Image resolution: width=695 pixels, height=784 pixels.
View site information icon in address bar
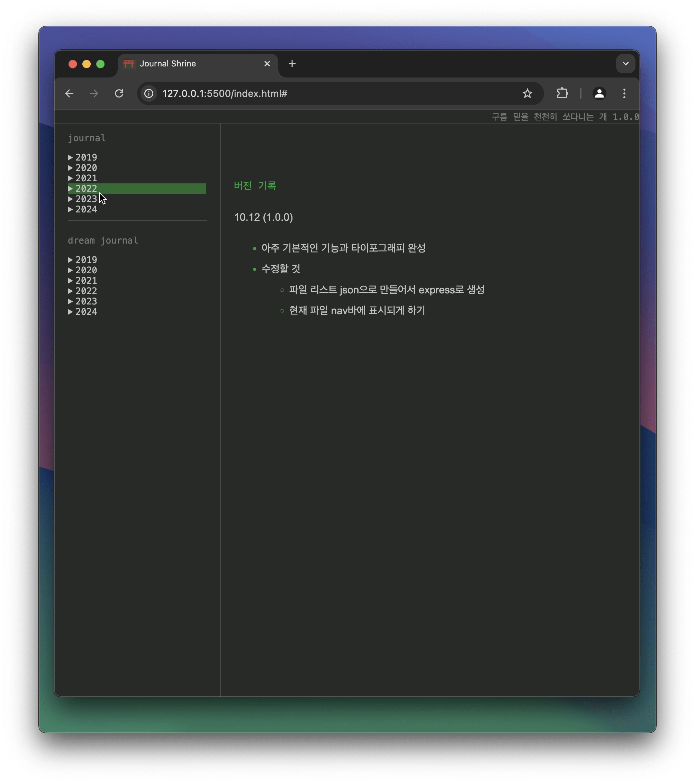pos(149,94)
